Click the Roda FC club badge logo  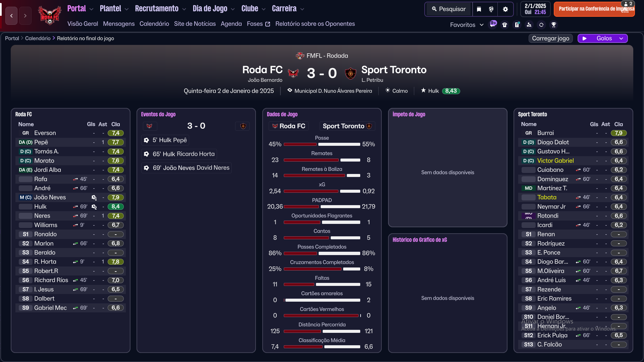pyautogui.click(x=50, y=15)
